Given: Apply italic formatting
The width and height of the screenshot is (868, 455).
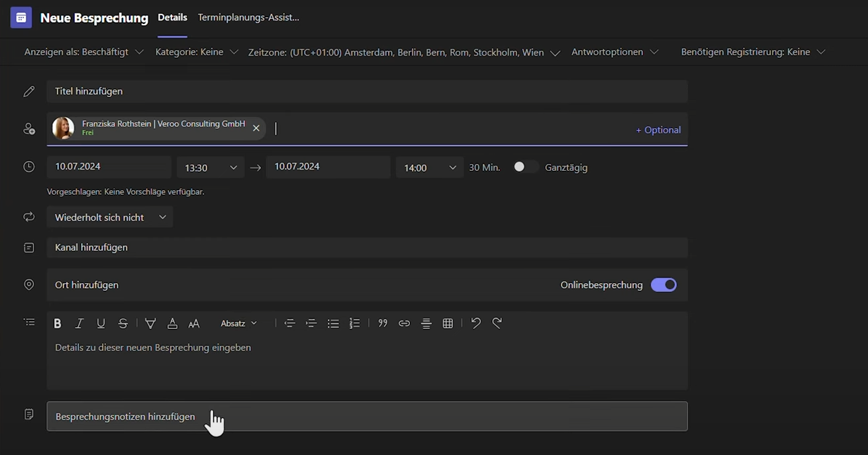Looking at the screenshot, I should (x=79, y=323).
